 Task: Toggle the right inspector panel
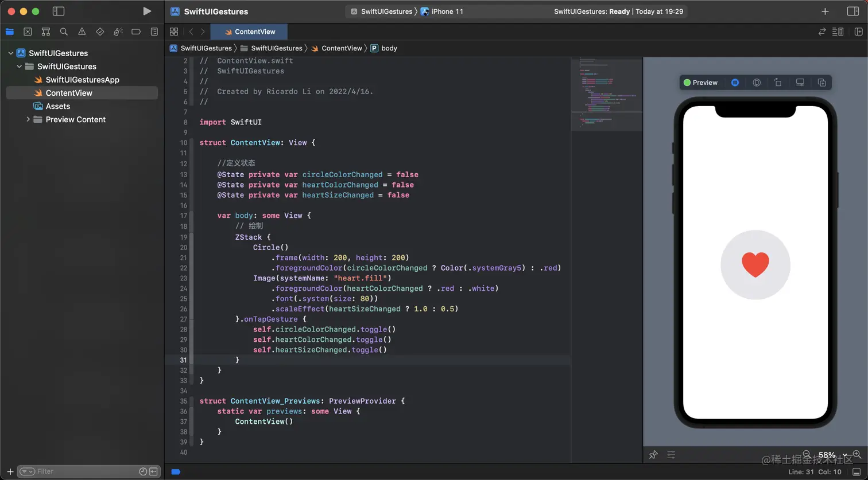852,11
